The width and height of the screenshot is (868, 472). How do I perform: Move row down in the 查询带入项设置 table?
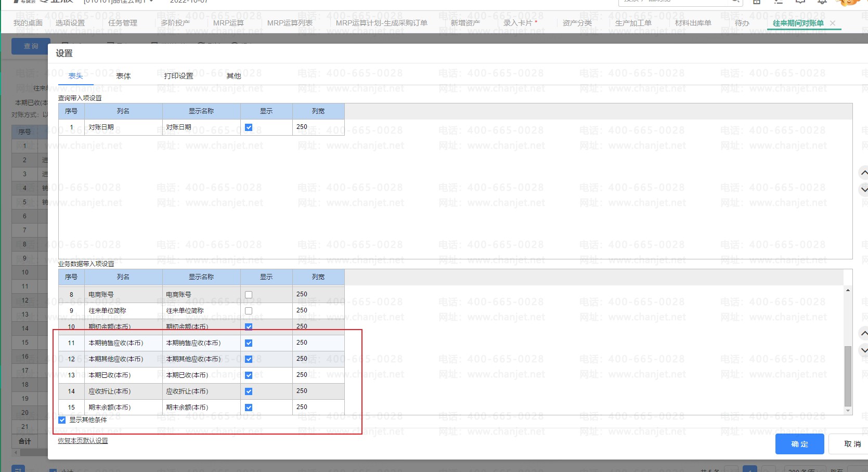(864, 189)
